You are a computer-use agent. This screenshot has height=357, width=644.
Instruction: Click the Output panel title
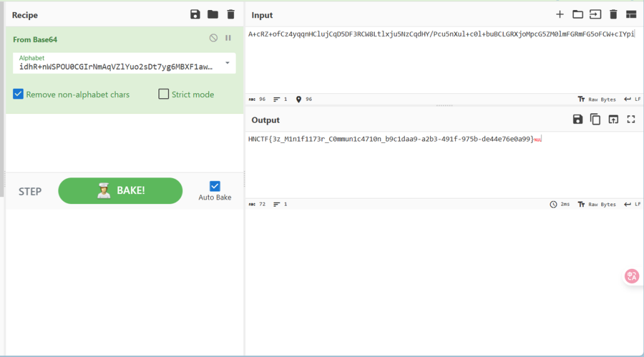pos(265,120)
